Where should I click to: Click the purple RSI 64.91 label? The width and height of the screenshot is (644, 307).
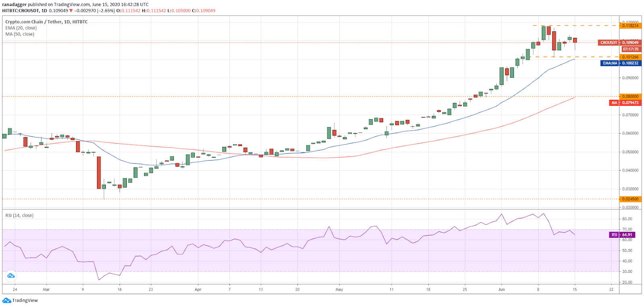pos(622,235)
